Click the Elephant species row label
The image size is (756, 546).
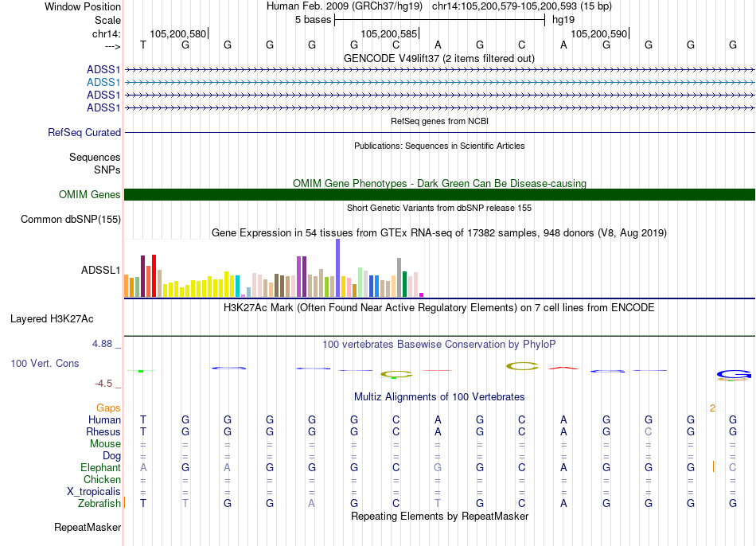point(100,468)
